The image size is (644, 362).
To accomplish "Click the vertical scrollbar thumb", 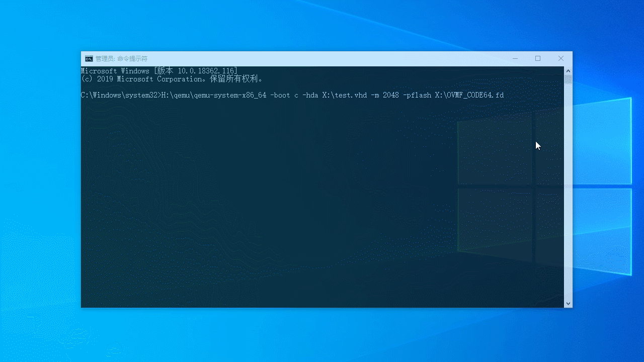I will (x=568, y=79).
